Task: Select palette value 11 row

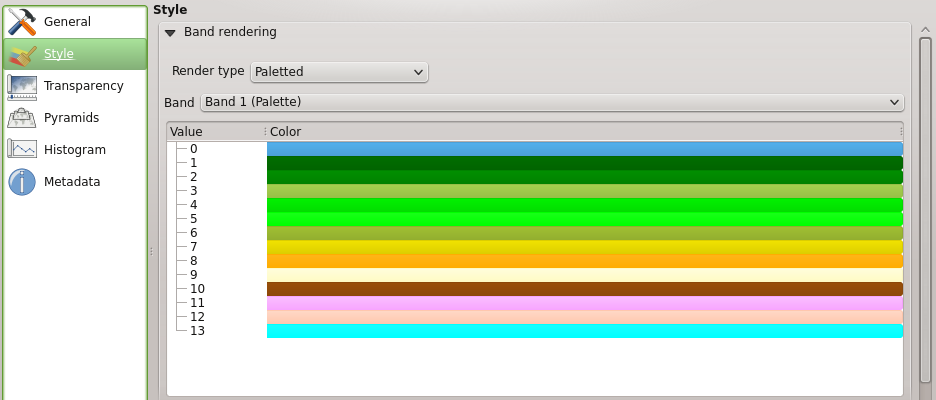Action: coord(197,303)
